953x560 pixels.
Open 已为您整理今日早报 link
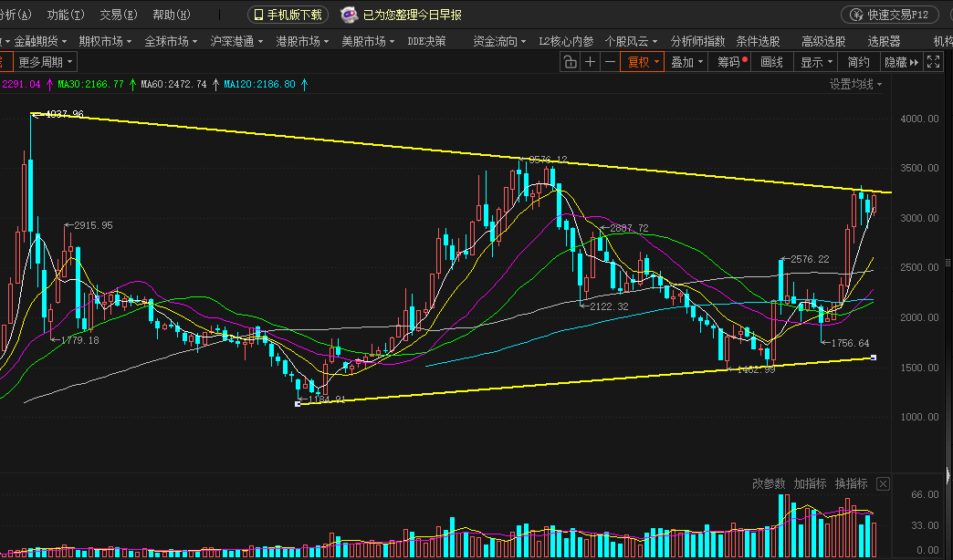[x=412, y=15]
